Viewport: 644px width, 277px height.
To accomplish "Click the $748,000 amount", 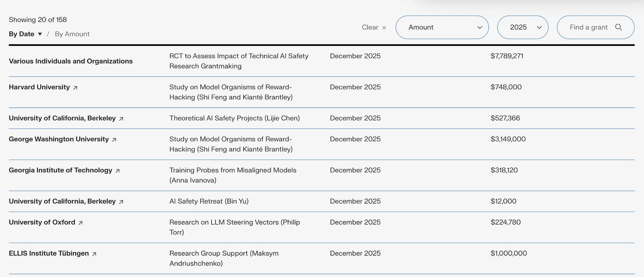I will click(x=506, y=87).
